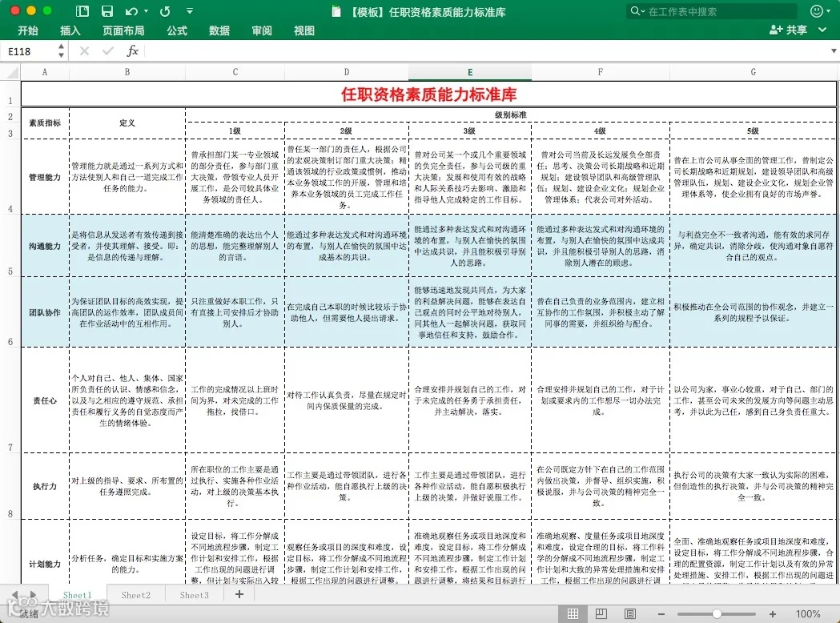Click the 执行力 cell
Screen dimensions: 840x623
click(45, 486)
